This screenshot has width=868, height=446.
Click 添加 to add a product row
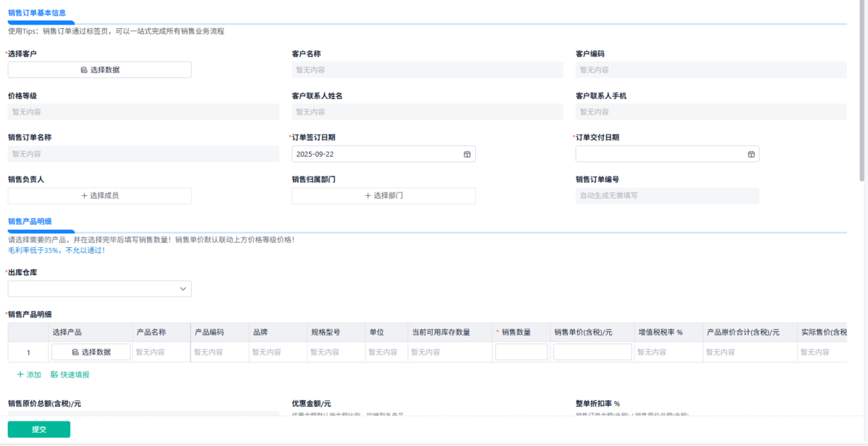(29, 374)
